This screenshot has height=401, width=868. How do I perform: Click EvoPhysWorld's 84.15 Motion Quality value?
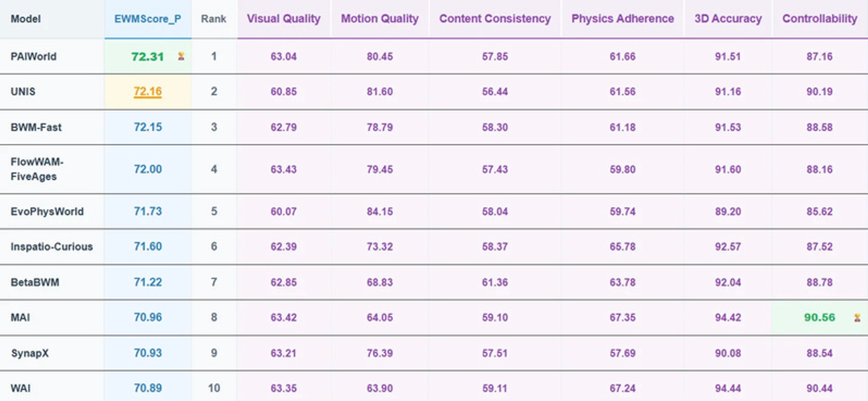pyautogui.click(x=380, y=211)
